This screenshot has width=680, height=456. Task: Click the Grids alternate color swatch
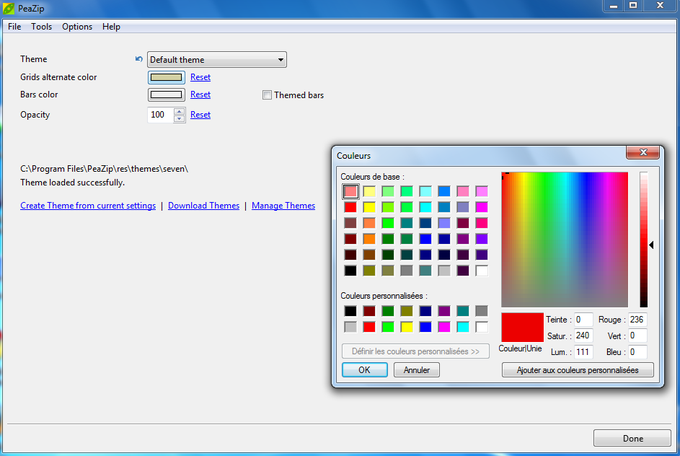point(166,77)
